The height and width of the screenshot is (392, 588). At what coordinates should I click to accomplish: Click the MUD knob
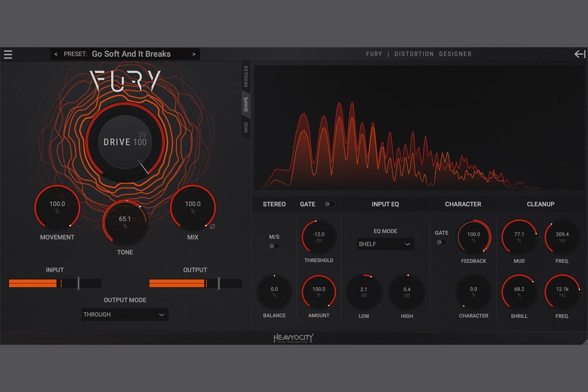(519, 237)
